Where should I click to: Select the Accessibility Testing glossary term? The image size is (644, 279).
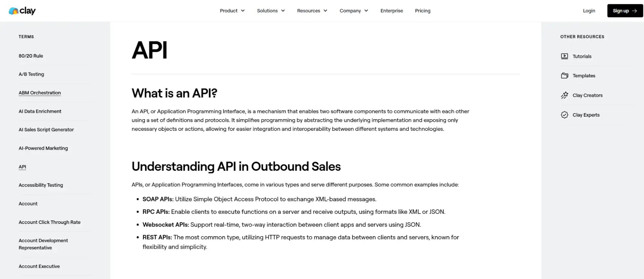tap(41, 185)
